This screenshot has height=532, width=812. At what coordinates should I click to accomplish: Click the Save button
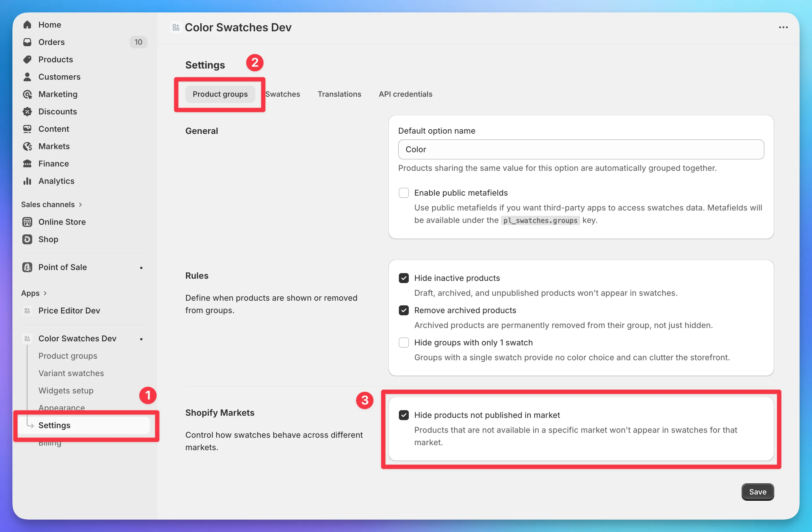coord(757,492)
